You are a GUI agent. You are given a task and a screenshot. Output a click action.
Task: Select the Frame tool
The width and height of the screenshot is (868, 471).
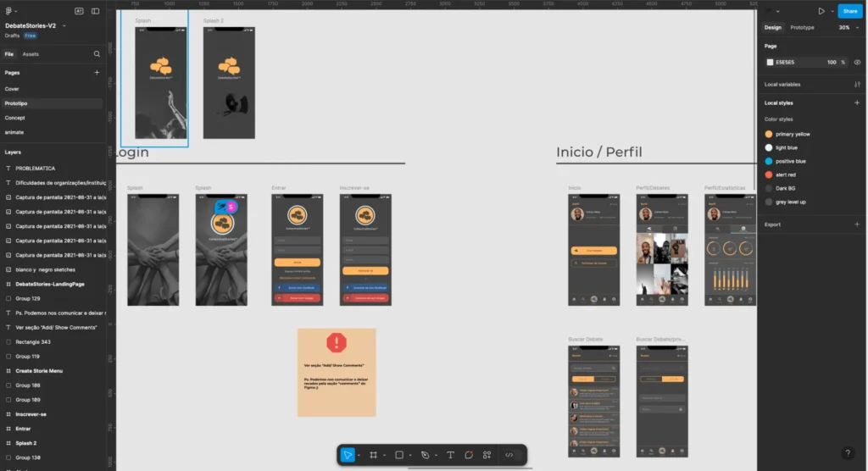click(374, 455)
